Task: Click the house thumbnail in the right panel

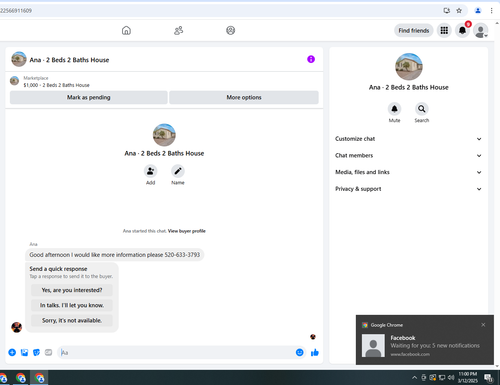Action: click(x=409, y=67)
